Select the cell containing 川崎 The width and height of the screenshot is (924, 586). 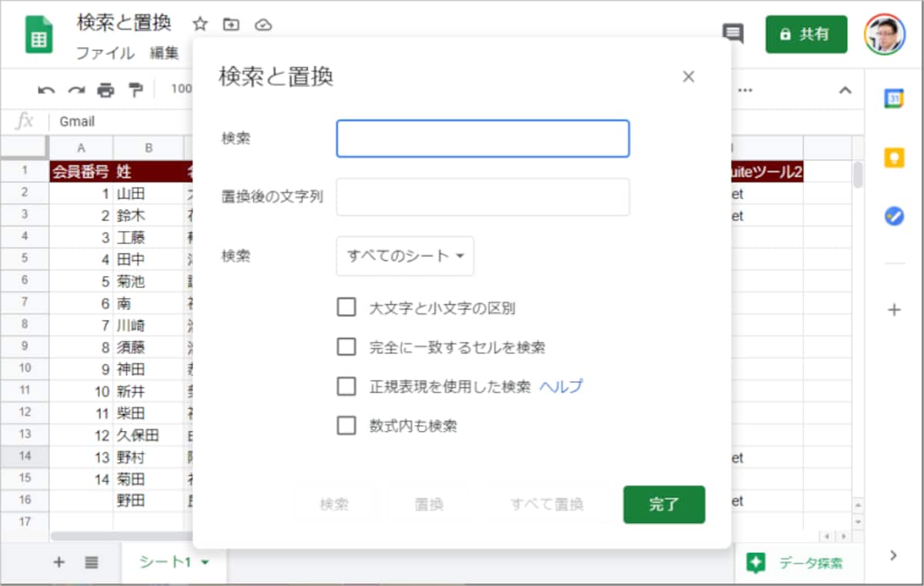149,325
